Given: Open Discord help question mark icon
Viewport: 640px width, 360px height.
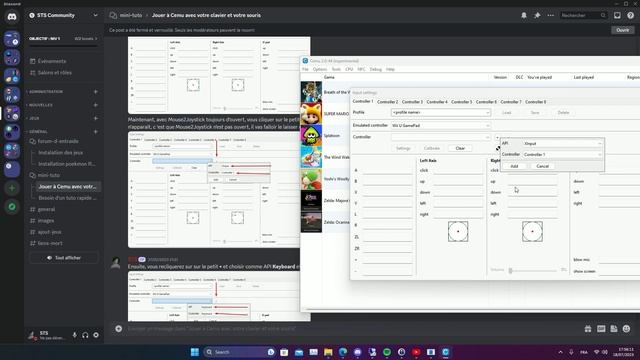Looking at the screenshot, I should pos(630,16).
